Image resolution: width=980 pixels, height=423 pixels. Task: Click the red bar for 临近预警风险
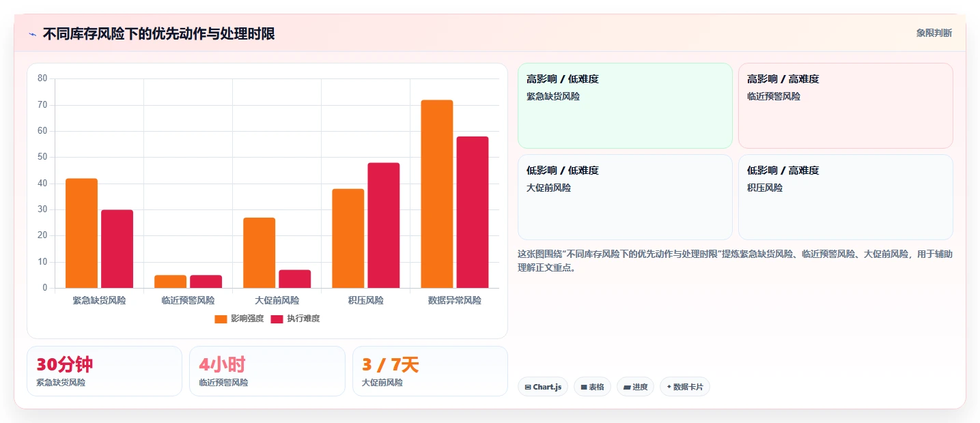[x=206, y=282]
